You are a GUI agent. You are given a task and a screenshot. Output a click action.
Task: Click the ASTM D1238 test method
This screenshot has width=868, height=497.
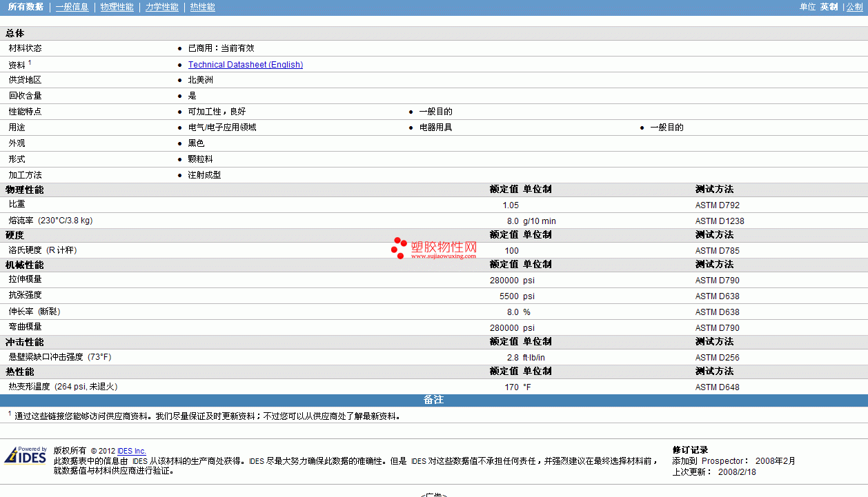720,221
